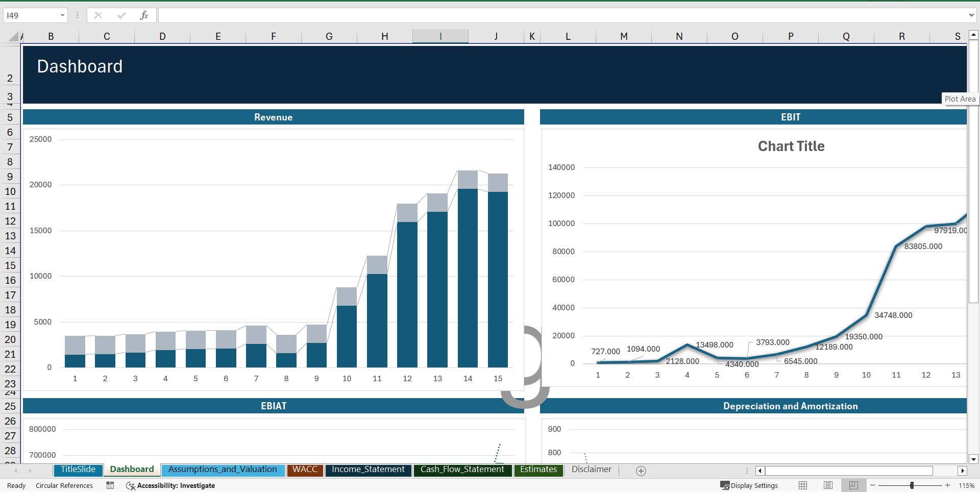Viewport: 980px width, 493px height.
Task: Click the Select All corner triangle
Action: click(13, 36)
